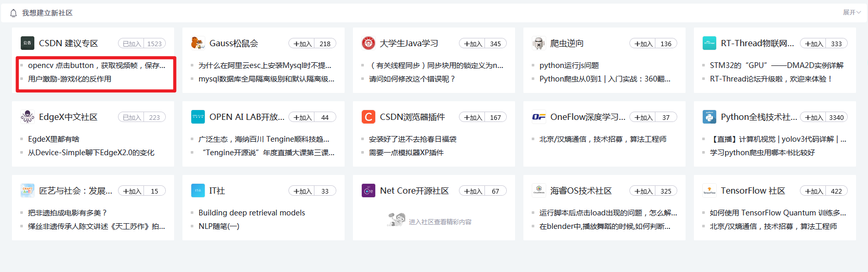Open the EdgeX中文社区 octopus logo
Screen dimensions: 868x272
[28, 117]
